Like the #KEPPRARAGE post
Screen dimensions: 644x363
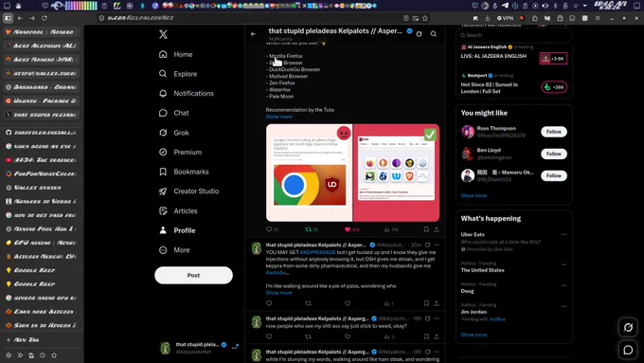[x=348, y=303]
